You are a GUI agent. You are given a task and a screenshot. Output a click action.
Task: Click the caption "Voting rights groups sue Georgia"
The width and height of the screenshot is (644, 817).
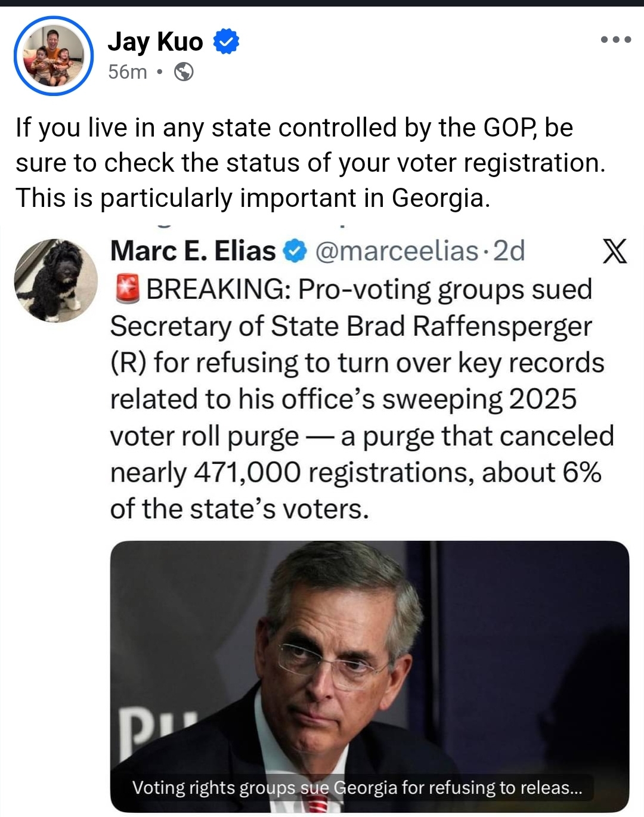(x=357, y=788)
